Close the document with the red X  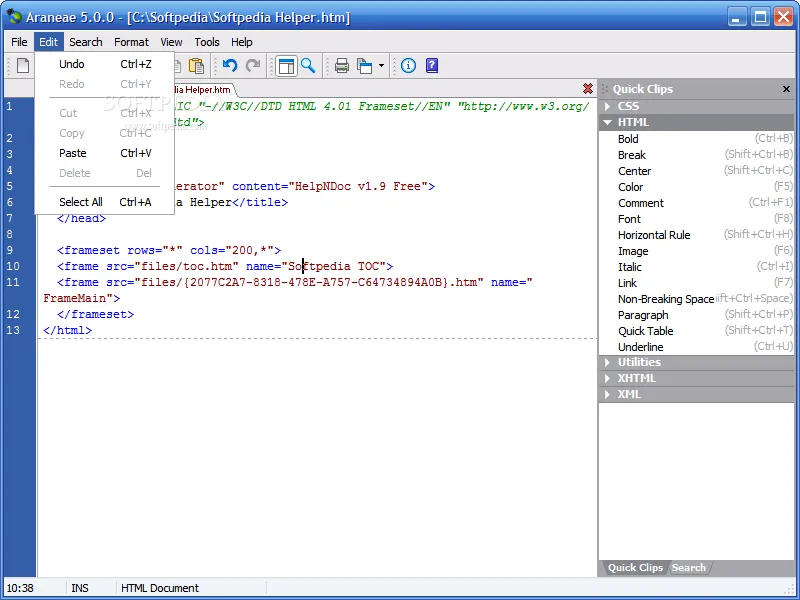click(x=588, y=89)
